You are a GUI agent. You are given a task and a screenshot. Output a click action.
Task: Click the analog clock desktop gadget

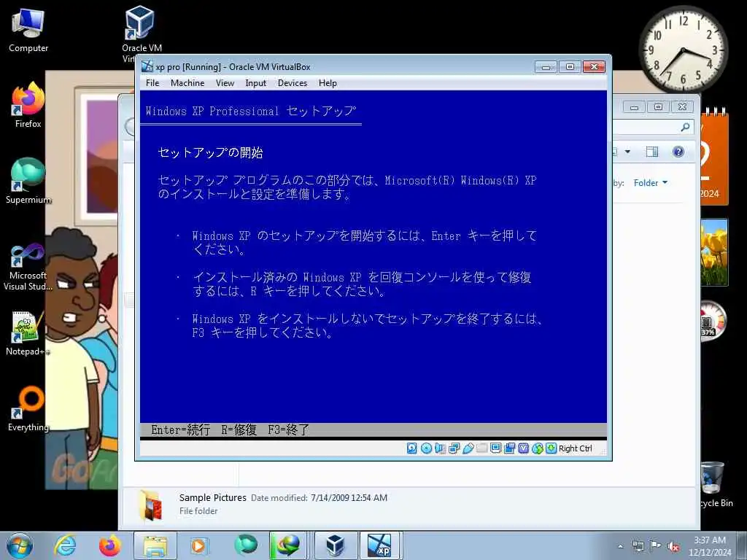pyautogui.click(x=683, y=50)
